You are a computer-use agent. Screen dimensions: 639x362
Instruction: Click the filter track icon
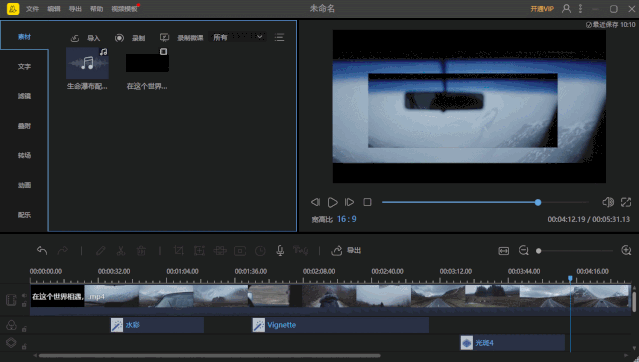[11, 325]
